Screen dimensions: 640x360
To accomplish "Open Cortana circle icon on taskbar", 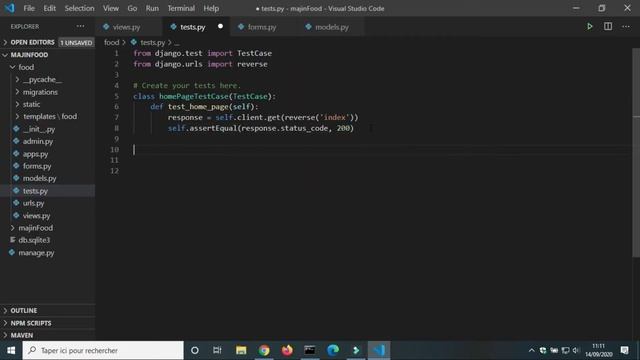I will [x=195, y=350].
